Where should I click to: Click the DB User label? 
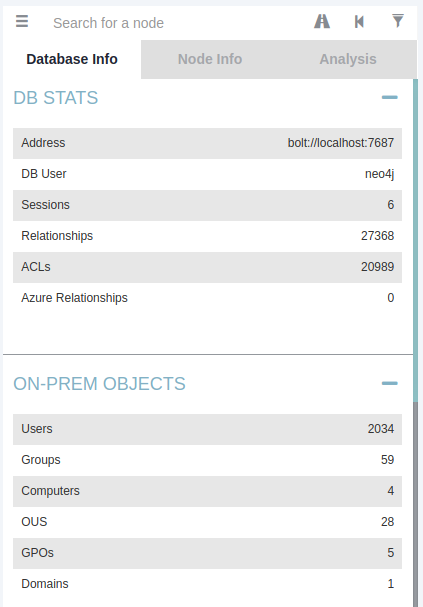(x=44, y=174)
